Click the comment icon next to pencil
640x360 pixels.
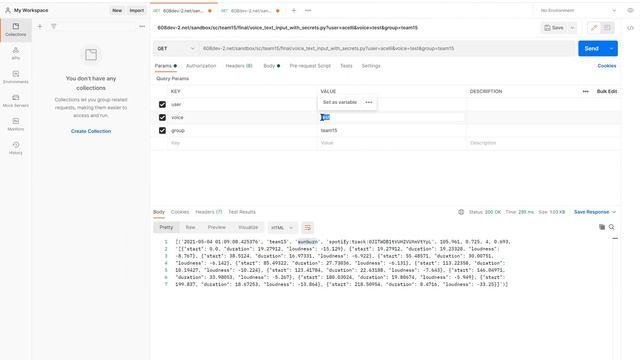tap(607, 28)
